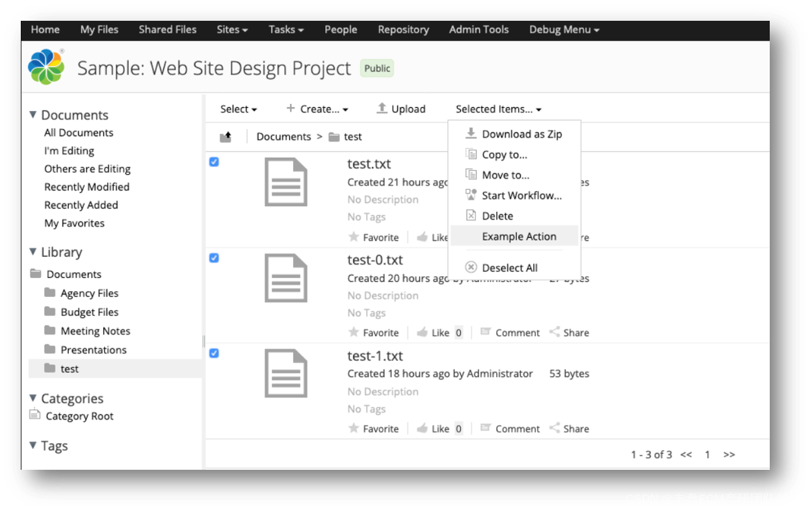
Task: Click the Category Root icon
Action: [x=35, y=414]
